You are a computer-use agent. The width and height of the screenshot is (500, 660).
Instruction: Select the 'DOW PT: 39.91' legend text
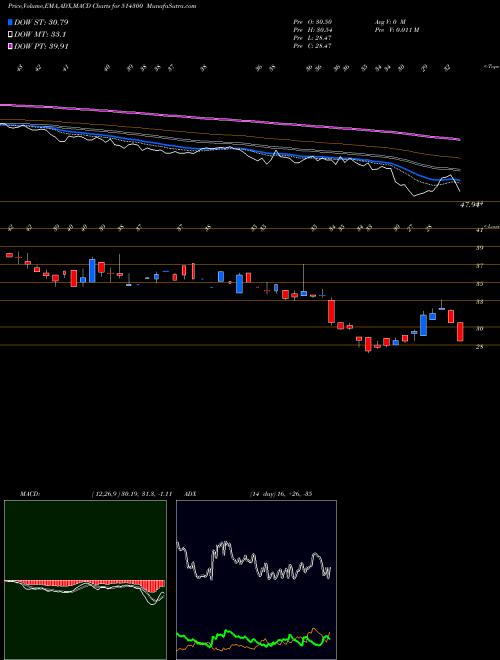[41, 47]
